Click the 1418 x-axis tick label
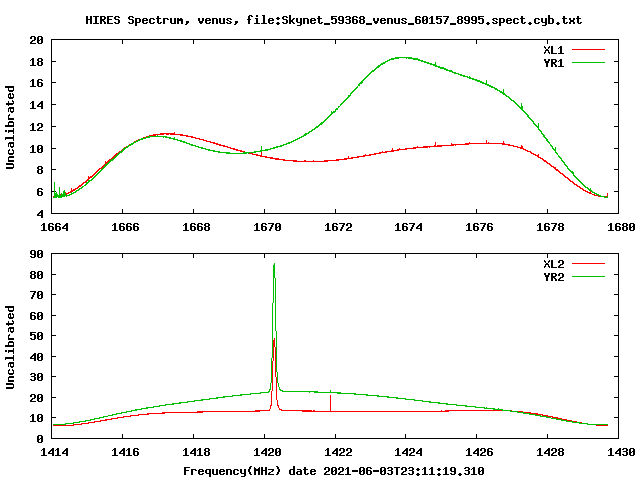This screenshot has width=640, height=480. (196, 452)
